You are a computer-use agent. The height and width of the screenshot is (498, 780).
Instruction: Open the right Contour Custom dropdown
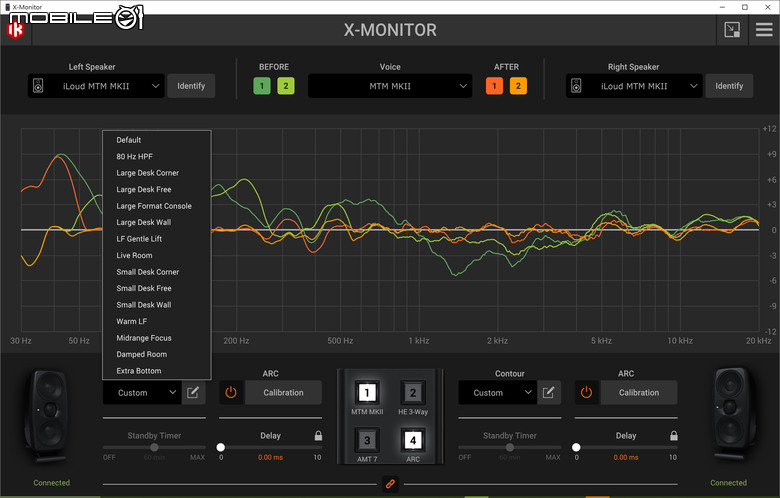[497, 393]
